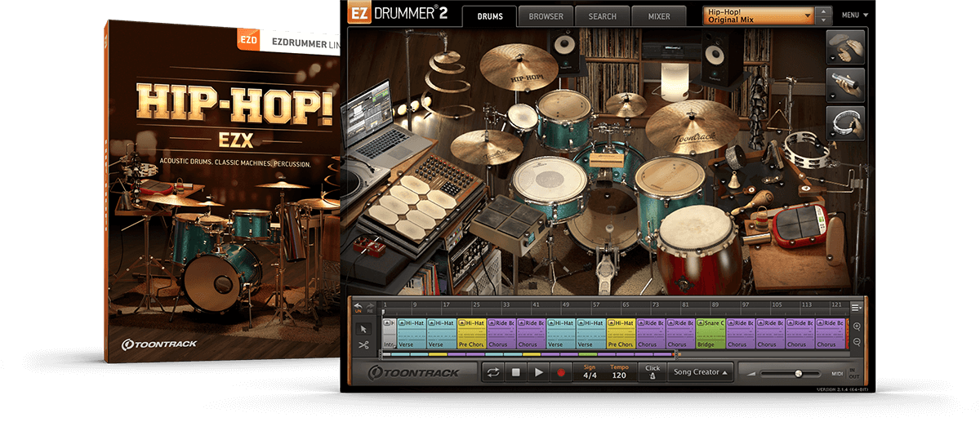The image size is (980, 422).
Task: Switch to the SEARCH tab
Action: click(602, 16)
